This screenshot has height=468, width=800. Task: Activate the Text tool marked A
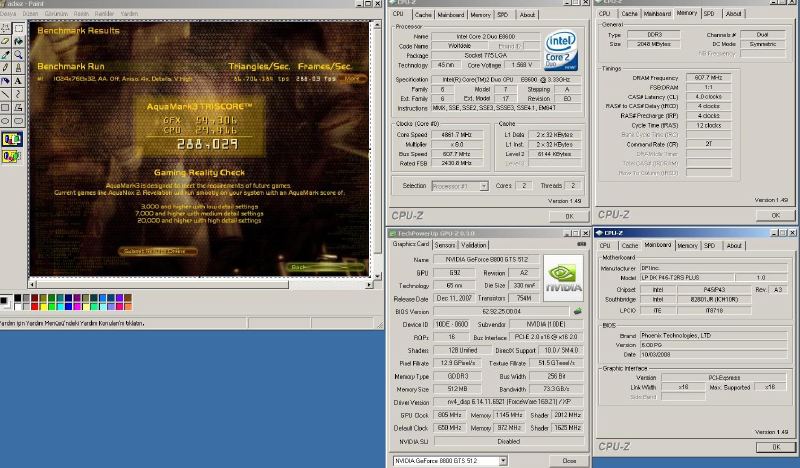click(x=19, y=81)
